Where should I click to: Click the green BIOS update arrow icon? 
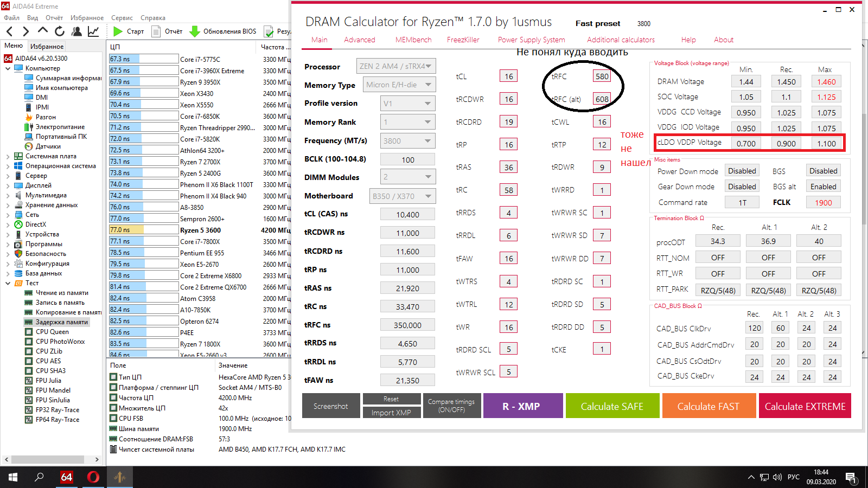[195, 31]
